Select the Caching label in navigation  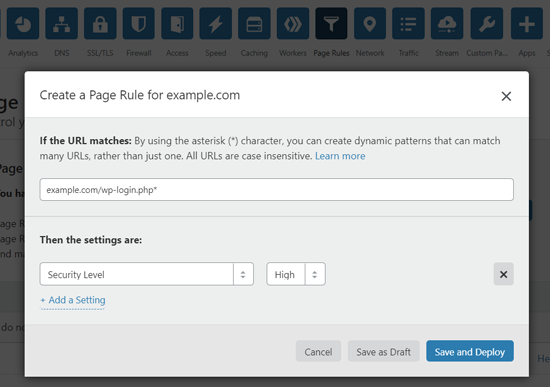pyautogui.click(x=254, y=53)
